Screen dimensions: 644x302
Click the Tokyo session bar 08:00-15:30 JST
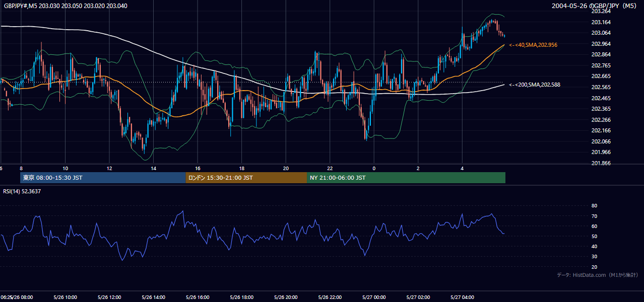click(x=103, y=178)
